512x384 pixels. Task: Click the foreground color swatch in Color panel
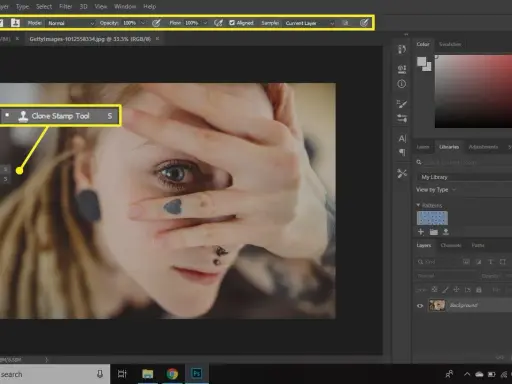421,61
